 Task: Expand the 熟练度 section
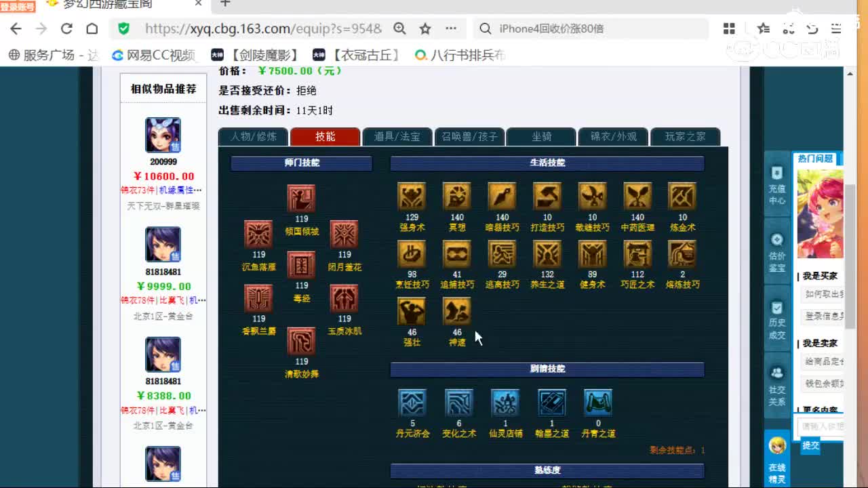(x=547, y=470)
